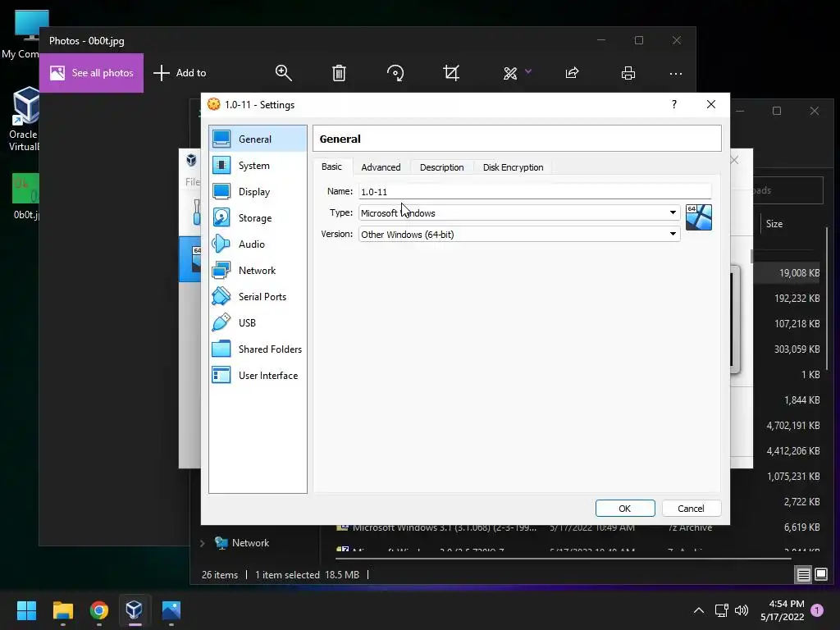Open File Explorer from the taskbar

tap(62, 610)
